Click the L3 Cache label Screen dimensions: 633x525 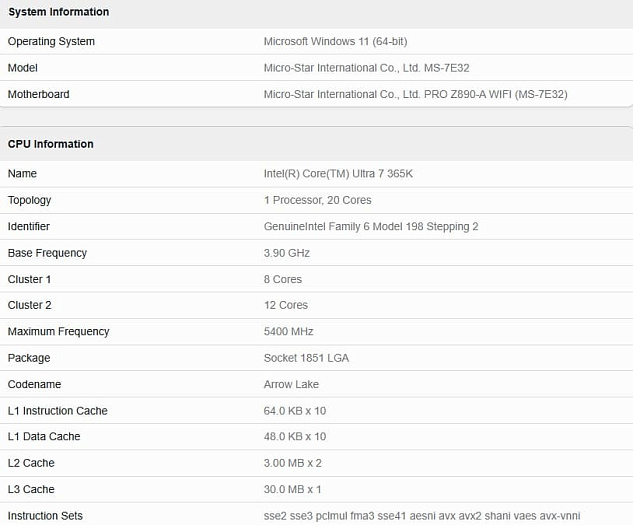coord(31,489)
